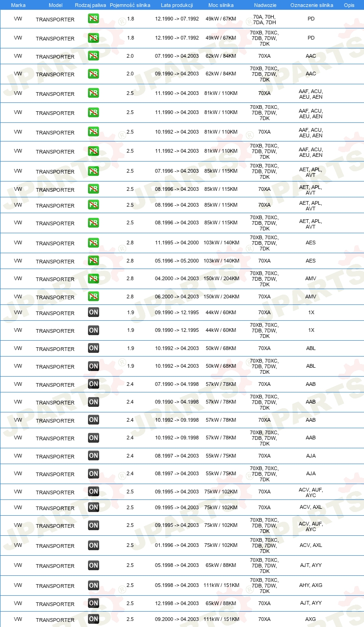Click ON icon in 09.1990 AAB row
The height and width of the screenshot is (627, 364).
pos(94,402)
